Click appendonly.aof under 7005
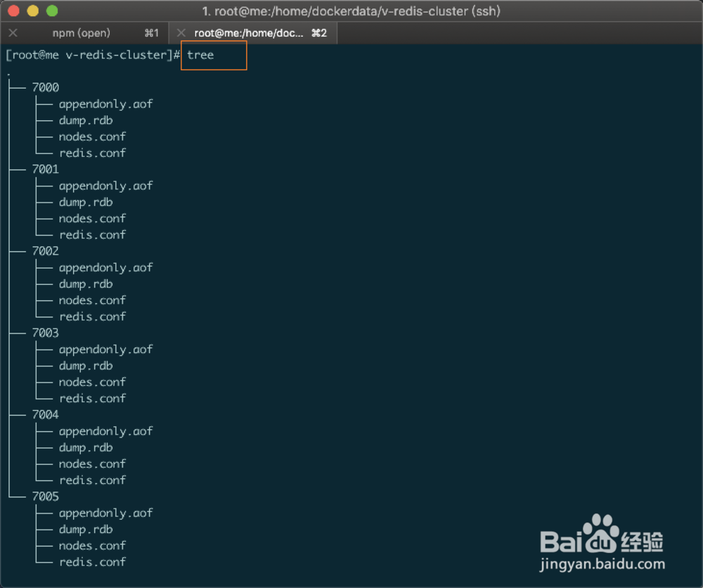Image resolution: width=703 pixels, height=588 pixels. (106, 513)
